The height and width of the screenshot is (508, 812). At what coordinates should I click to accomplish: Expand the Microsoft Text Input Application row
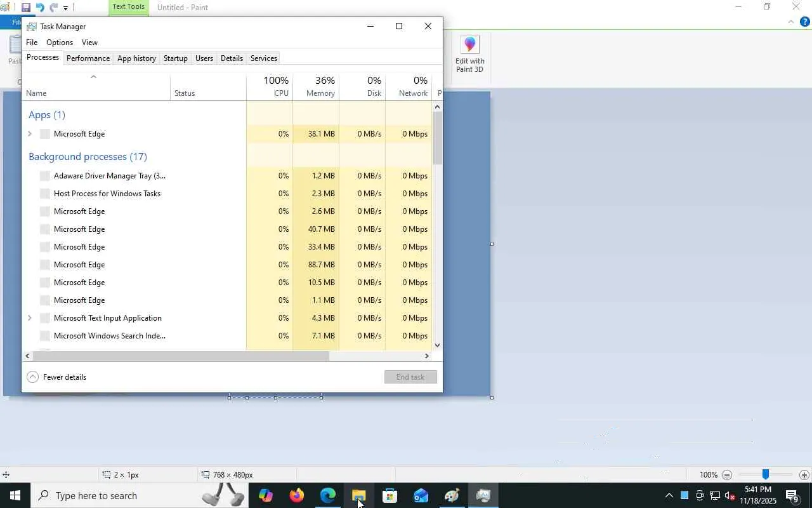[x=30, y=318]
